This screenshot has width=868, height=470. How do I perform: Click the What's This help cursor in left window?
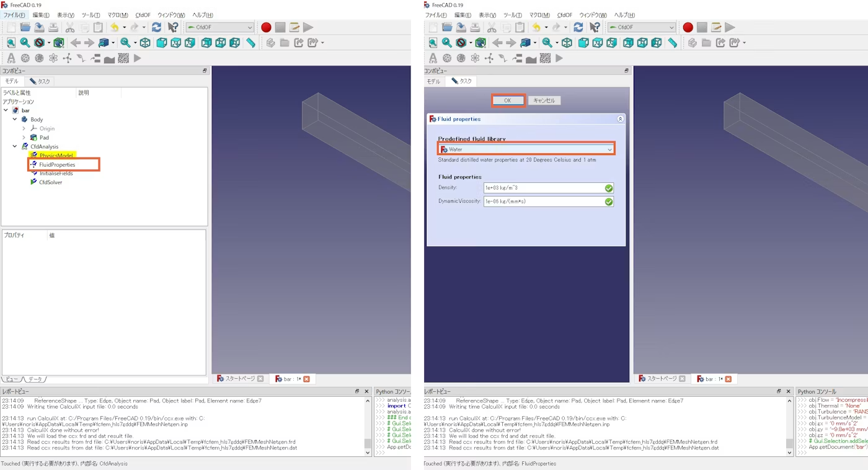(x=173, y=27)
